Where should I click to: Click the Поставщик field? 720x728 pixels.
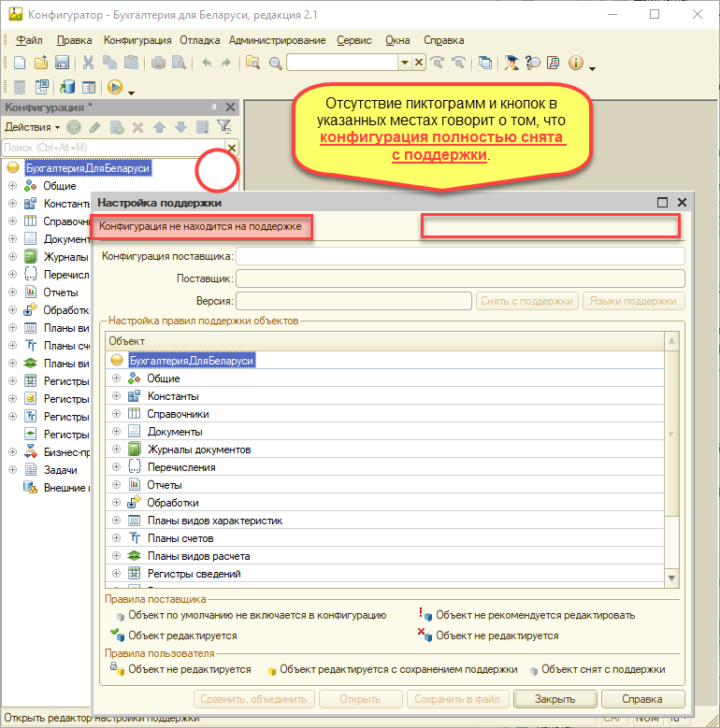pos(460,278)
